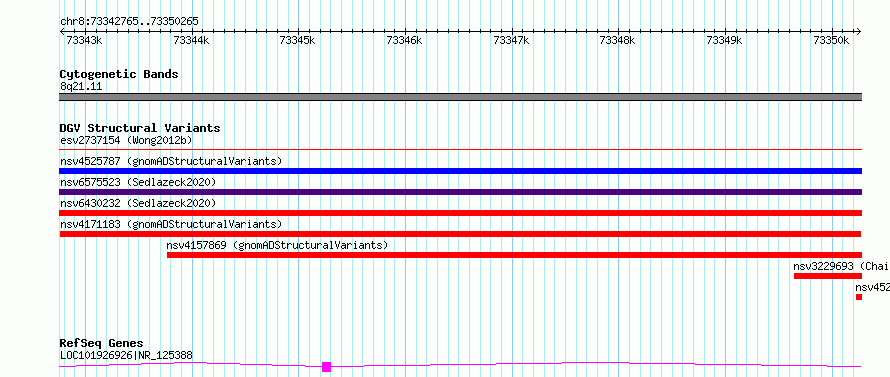890x377 pixels.
Task: Open nsv4171183 (gnomADStructuralVariants) label
Action: tap(171, 224)
